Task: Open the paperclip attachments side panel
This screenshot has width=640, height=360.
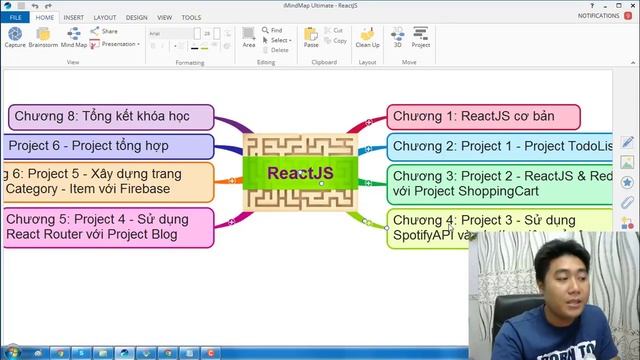Action: coord(627,202)
